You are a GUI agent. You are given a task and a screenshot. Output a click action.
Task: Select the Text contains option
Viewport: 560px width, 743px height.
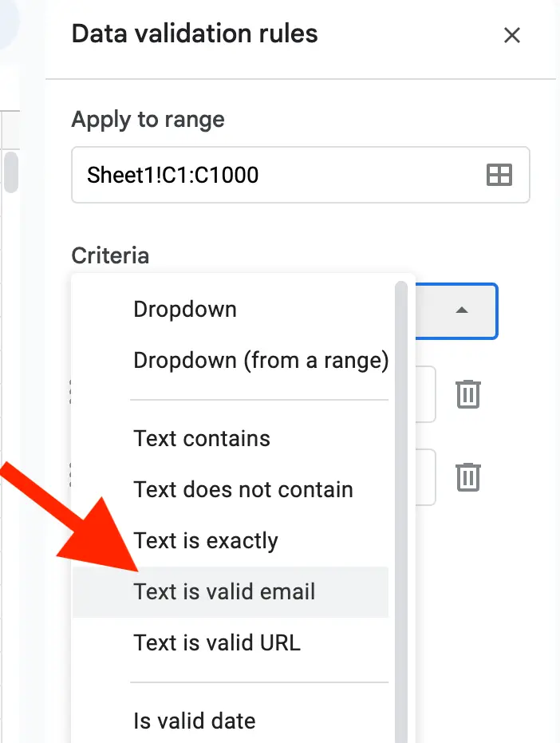tap(202, 438)
